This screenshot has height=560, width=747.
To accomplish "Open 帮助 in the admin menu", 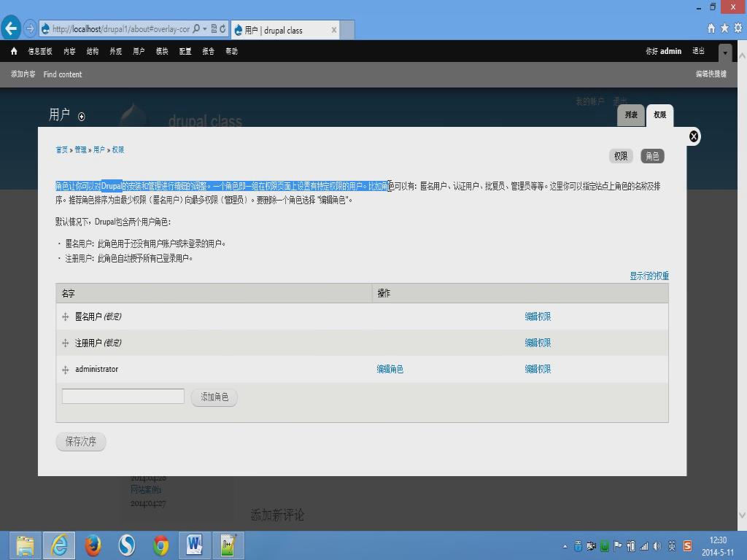I will point(231,51).
